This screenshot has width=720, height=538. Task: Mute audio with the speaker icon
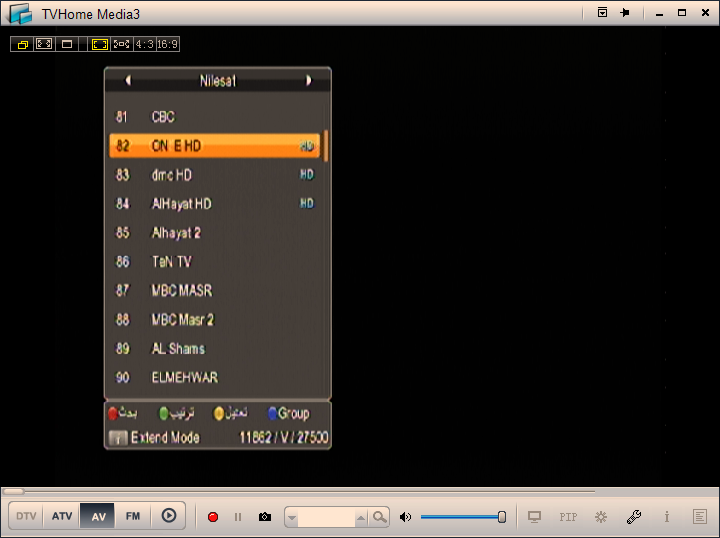point(405,517)
